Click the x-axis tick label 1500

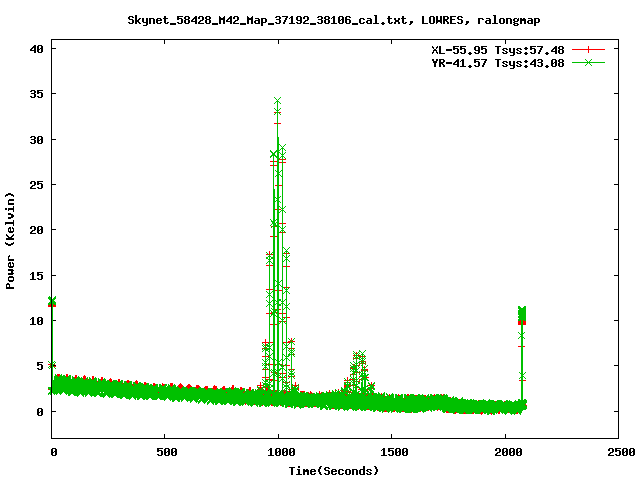(394, 452)
